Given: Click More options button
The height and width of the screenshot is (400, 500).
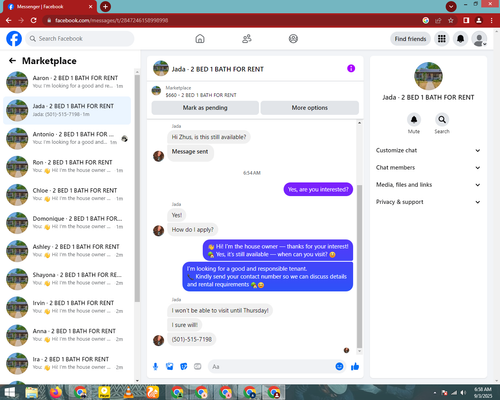Looking at the screenshot, I should pyautogui.click(x=310, y=108).
